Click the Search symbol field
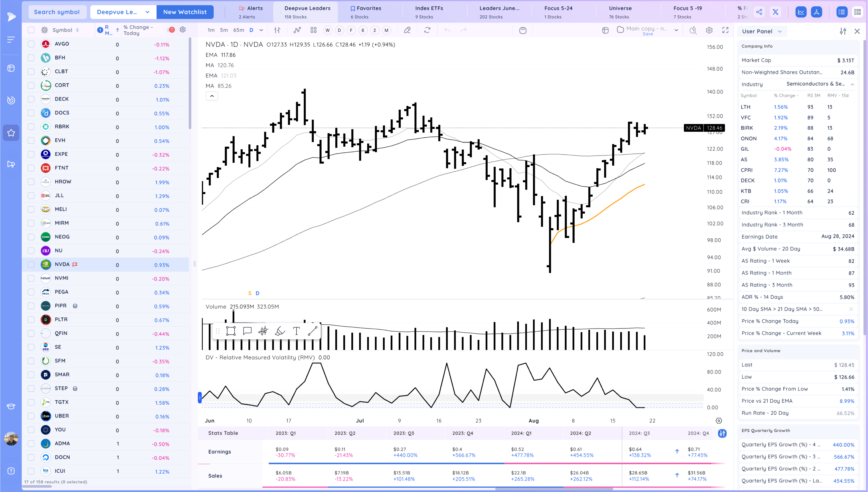 (57, 12)
